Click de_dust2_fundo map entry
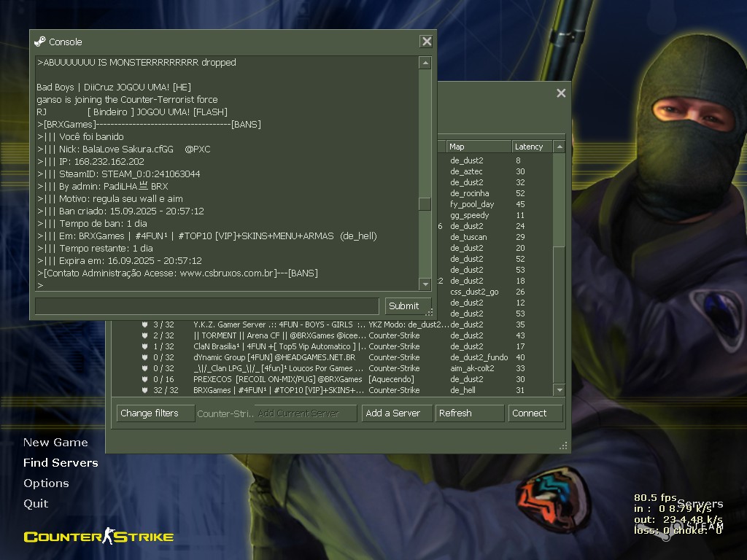This screenshot has height=560, width=747. tap(479, 357)
